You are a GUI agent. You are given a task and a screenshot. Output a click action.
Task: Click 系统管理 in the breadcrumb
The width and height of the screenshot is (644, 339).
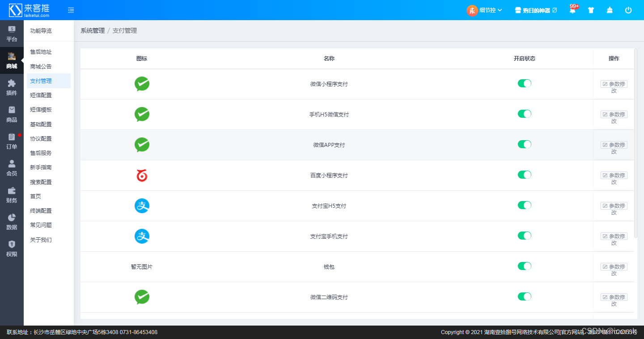(93, 30)
